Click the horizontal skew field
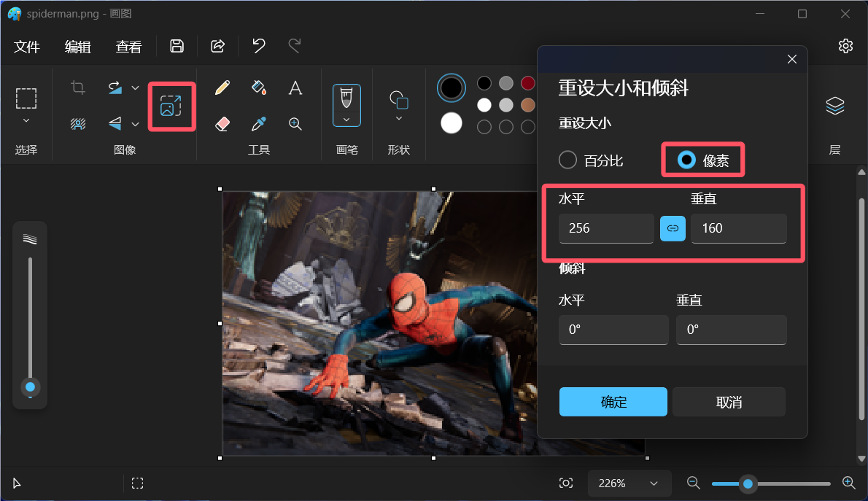The image size is (868, 501). coord(613,330)
